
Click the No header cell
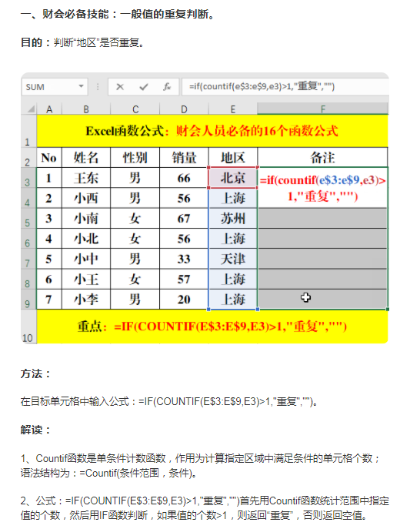click(x=49, y=158)
